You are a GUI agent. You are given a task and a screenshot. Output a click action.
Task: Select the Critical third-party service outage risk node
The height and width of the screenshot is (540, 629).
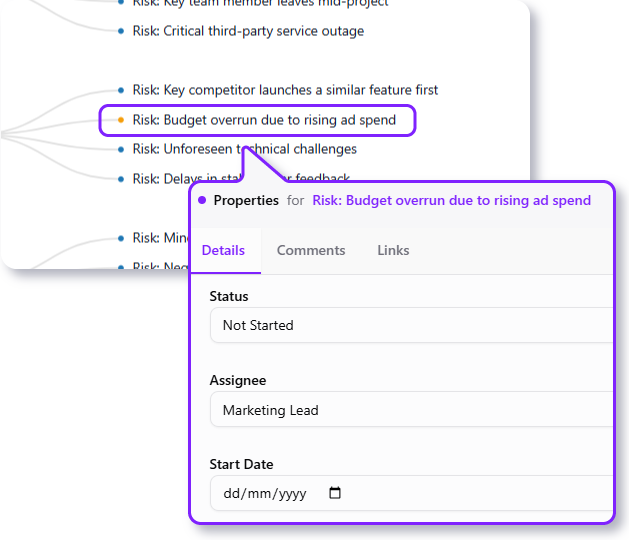point(248,31)
